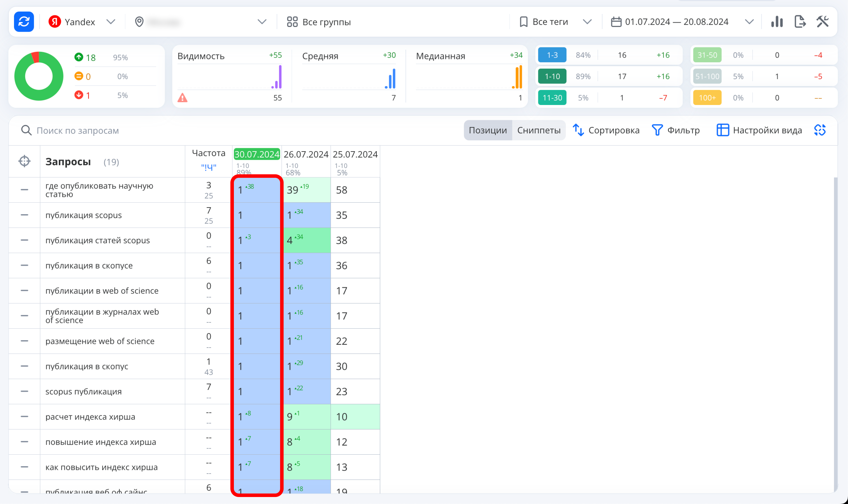Open the bar chart statistics icon
This screenshot has height=504, width=848.
click(x=777, y=22)
